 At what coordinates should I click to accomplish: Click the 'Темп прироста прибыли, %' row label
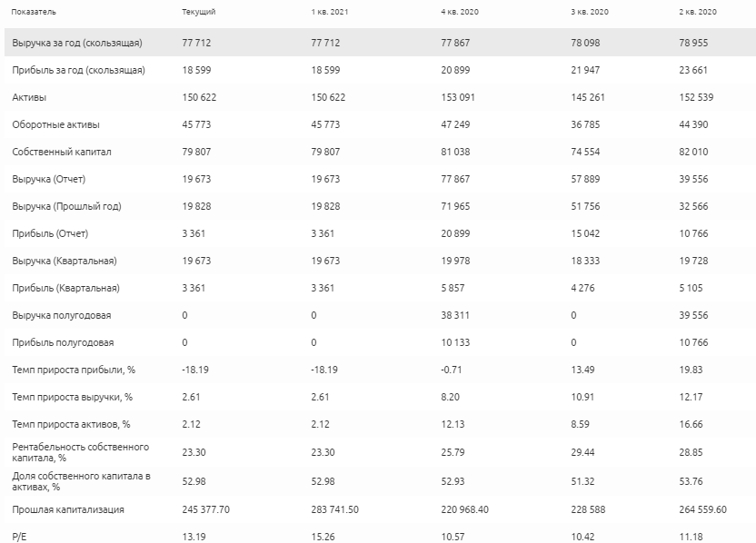point(71,370)
